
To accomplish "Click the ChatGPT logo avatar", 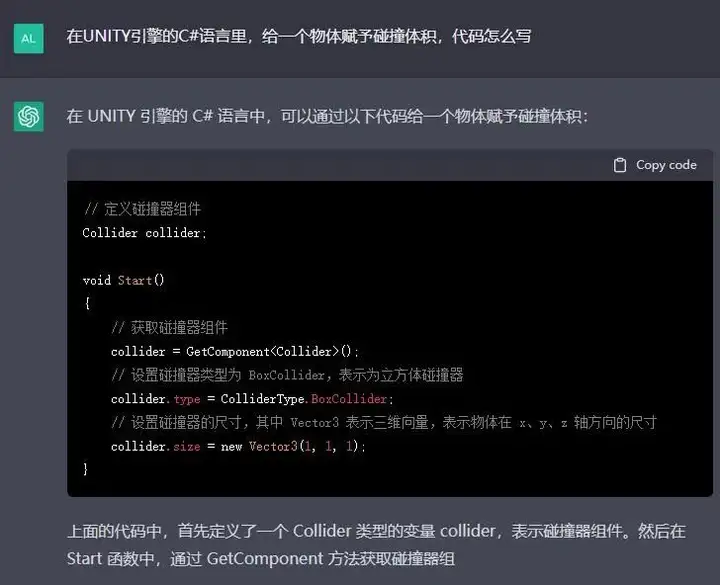I will point(28,117).
